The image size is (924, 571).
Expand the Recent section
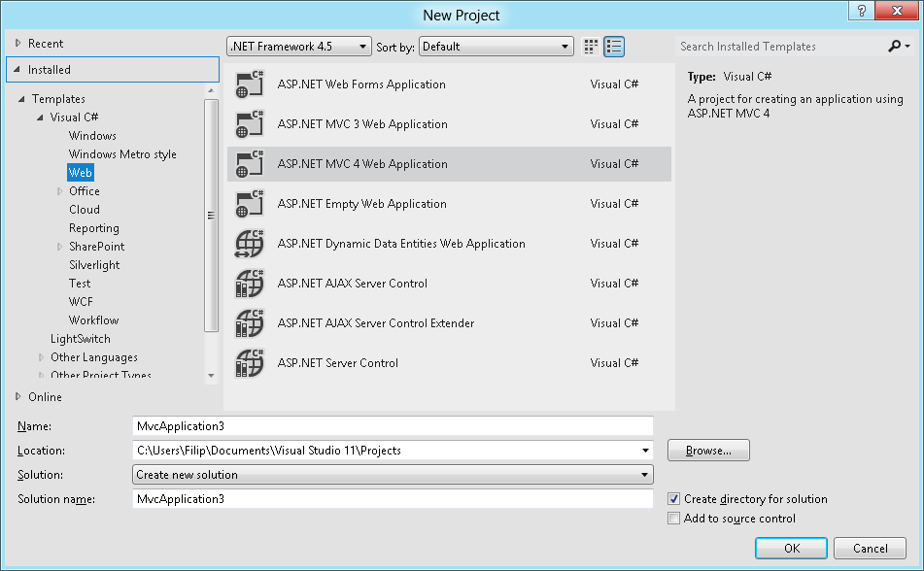[17, 43]
